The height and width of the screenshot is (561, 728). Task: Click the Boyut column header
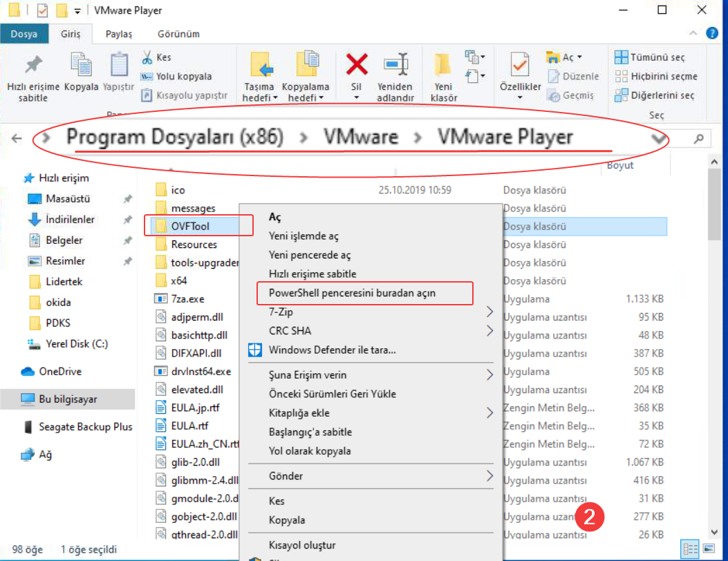coord(620,166)
